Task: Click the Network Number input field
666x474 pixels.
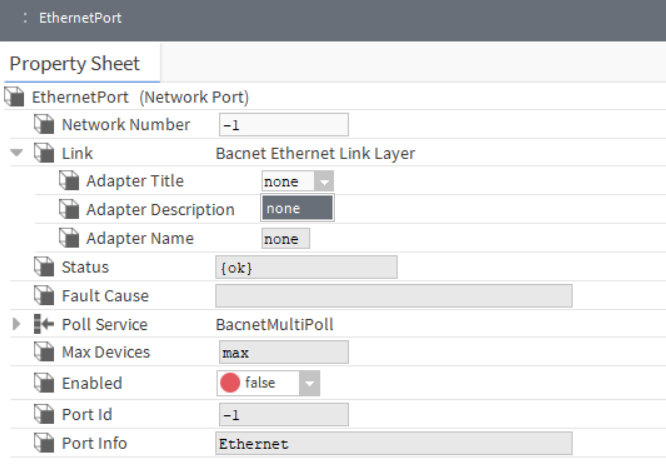Action: point(283,125)
